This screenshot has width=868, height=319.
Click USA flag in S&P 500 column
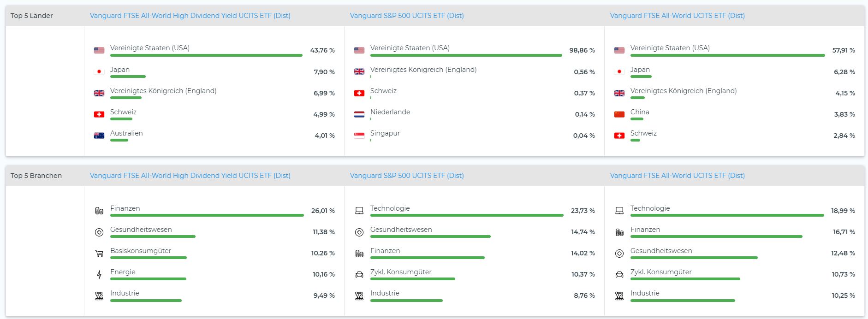pos(359,50)
